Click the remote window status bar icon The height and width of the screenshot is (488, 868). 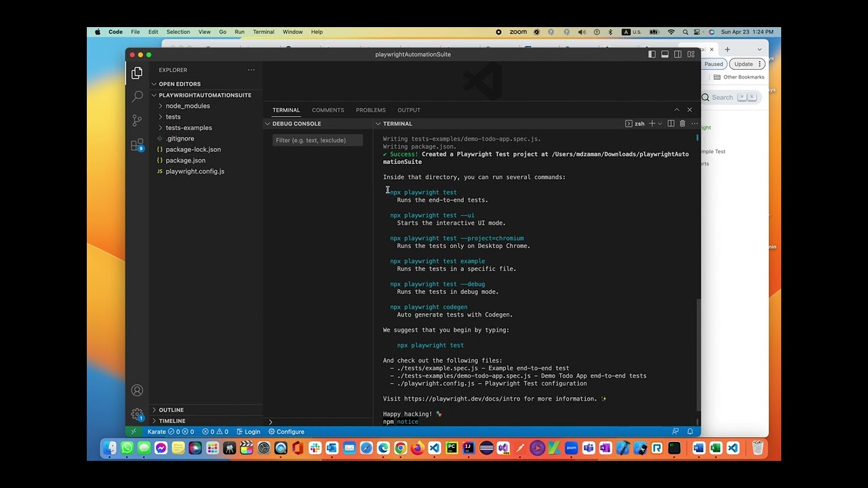pyautogui.click(x=133, y=432)
